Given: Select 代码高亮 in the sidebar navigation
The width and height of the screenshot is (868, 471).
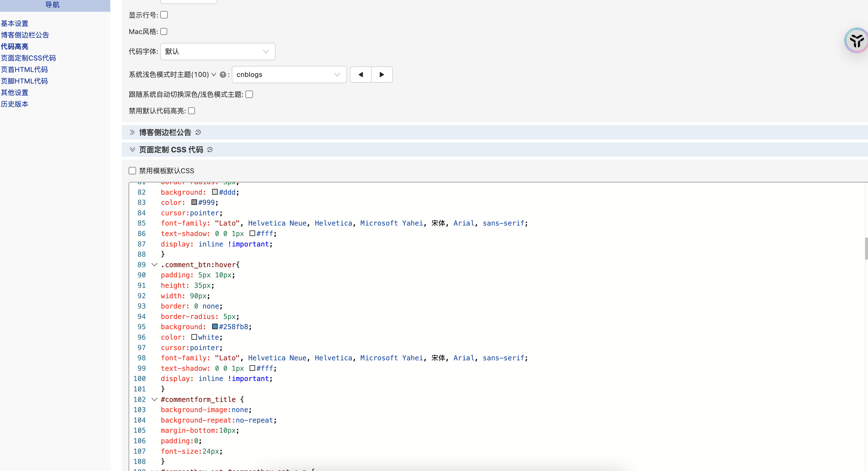Looking at the screenshot, I should (x=14, y=47).
